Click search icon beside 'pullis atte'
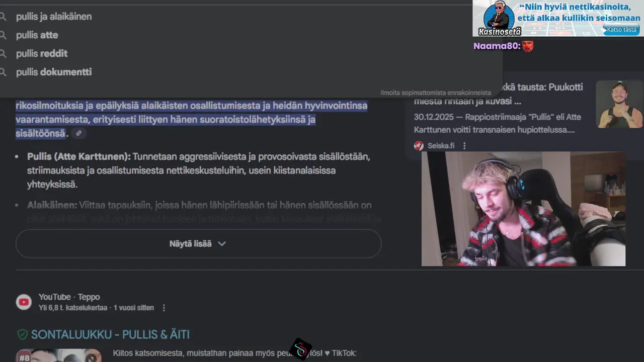The height and width of the screenshot is (362, 644). 3,35
